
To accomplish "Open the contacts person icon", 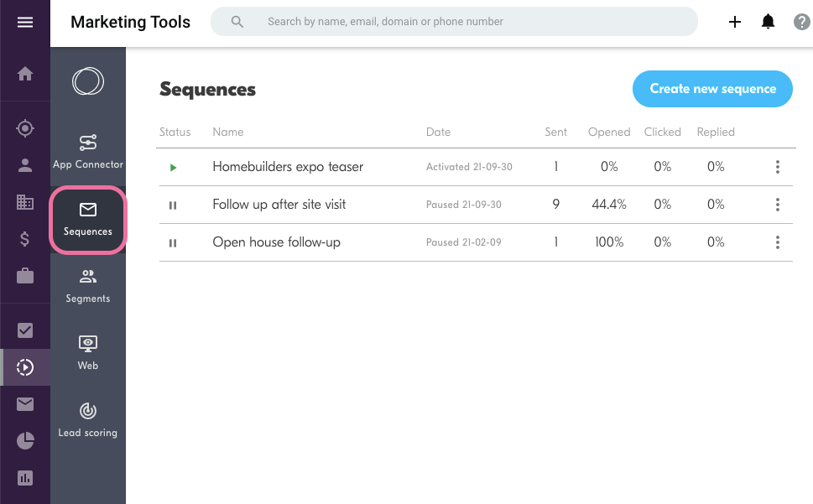I will click(x=25, y=165).
